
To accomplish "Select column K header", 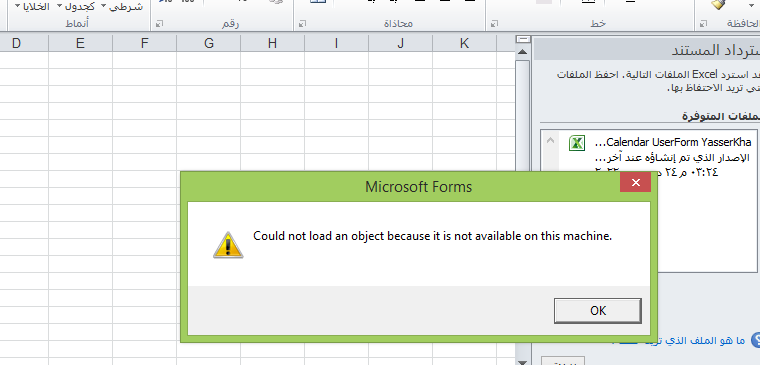I will coord(464,44).
